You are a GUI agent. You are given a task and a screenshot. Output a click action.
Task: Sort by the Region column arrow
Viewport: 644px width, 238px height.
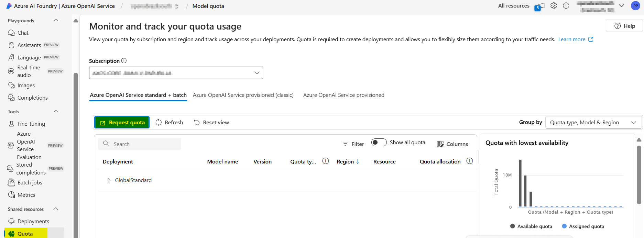358,161
